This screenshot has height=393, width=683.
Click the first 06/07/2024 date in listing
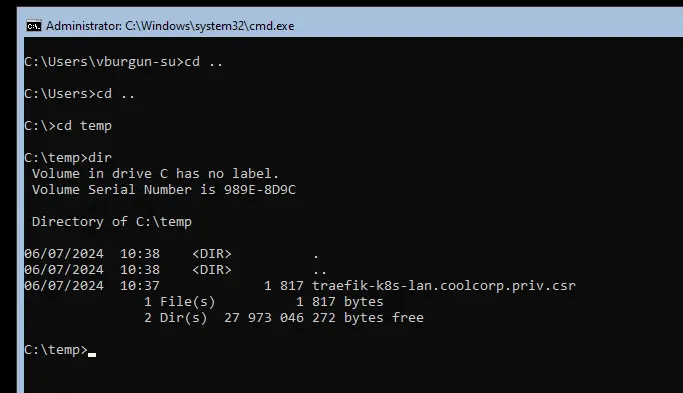64,254
